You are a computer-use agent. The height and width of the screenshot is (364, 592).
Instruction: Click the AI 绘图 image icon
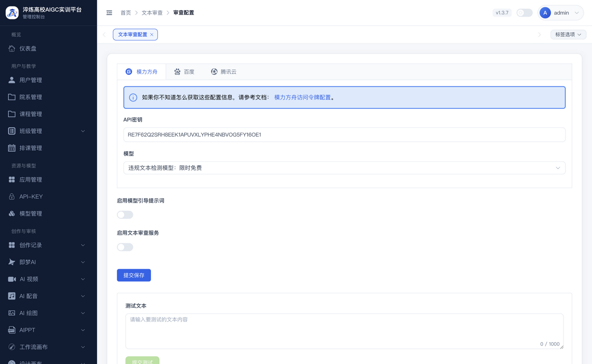[x=12, y=313]
